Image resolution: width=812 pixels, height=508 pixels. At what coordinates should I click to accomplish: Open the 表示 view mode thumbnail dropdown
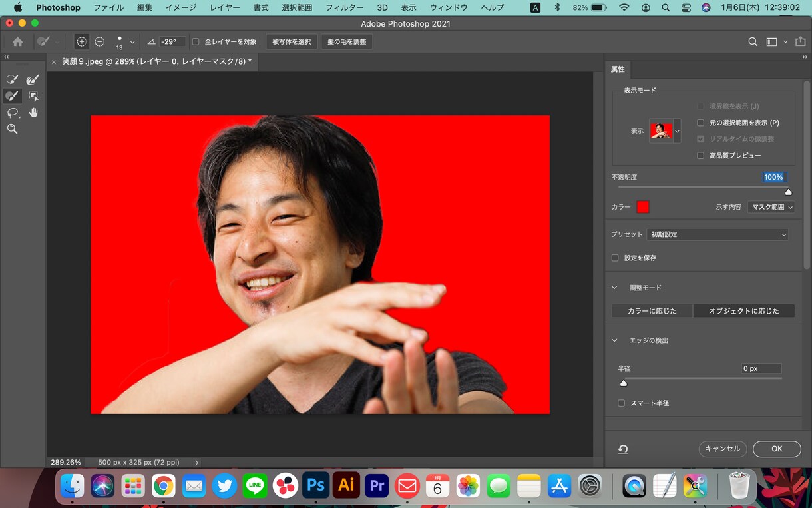665,131
